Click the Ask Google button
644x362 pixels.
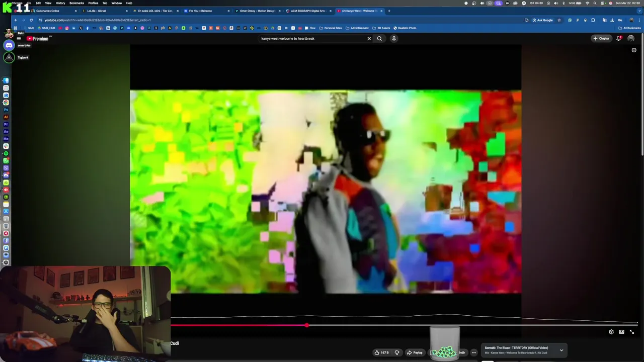tap(542, 20)
